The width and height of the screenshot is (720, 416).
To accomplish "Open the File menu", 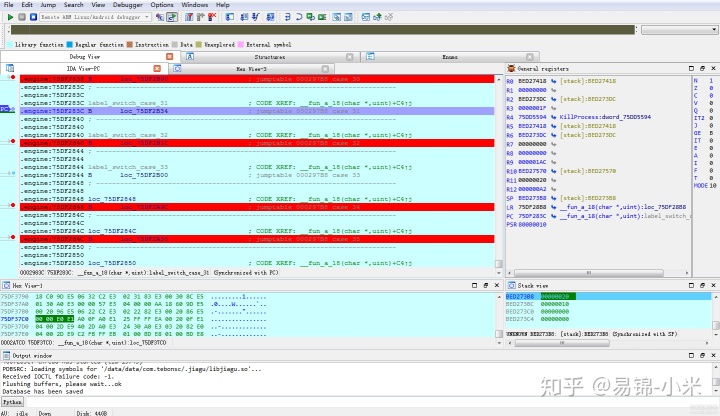I will pos(9,5).
